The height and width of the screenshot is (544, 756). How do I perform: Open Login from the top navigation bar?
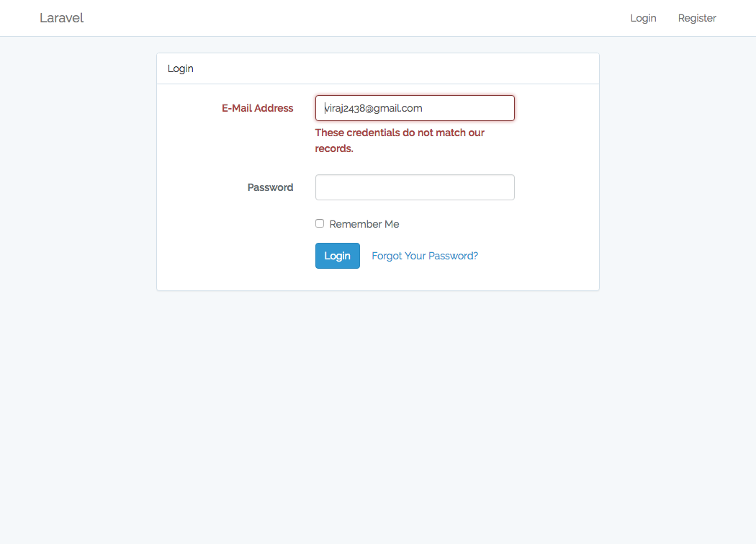coord(643,18)
